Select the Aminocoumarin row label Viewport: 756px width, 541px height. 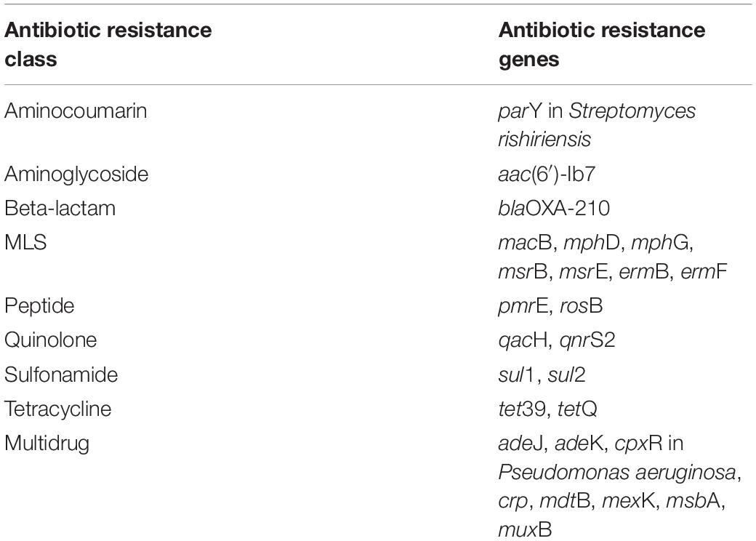tap(76, 111)
